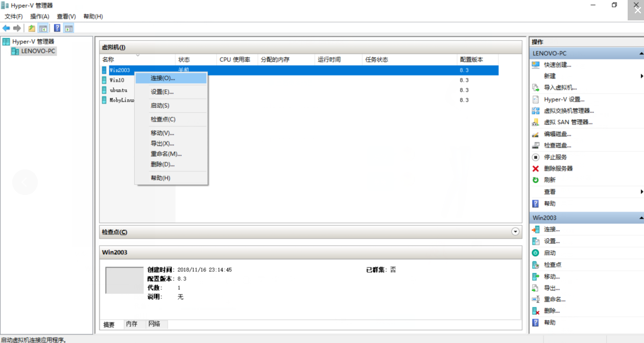Click 检查磁盘... action
644x343 pixels.
click(x=557, y=145)
